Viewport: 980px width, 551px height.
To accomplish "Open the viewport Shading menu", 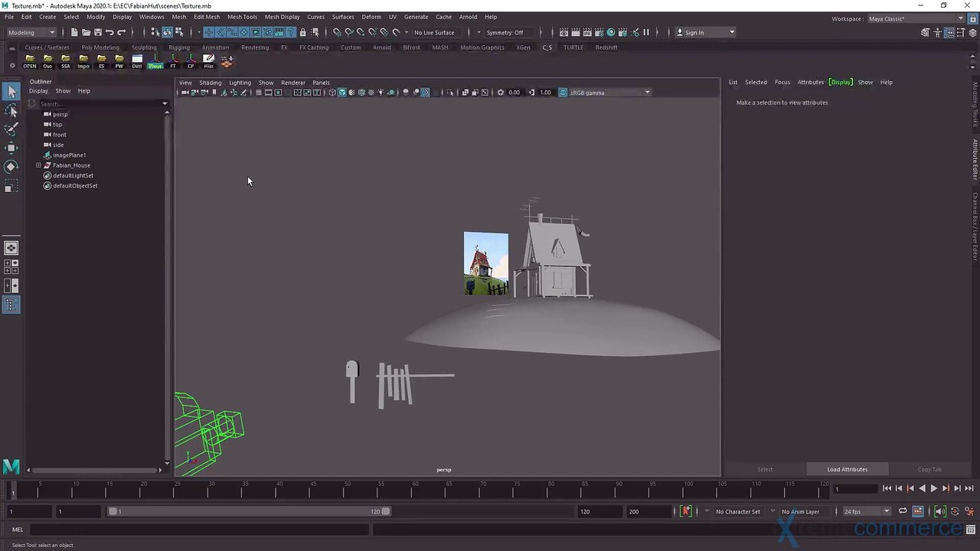I will (x=210, y=83).
